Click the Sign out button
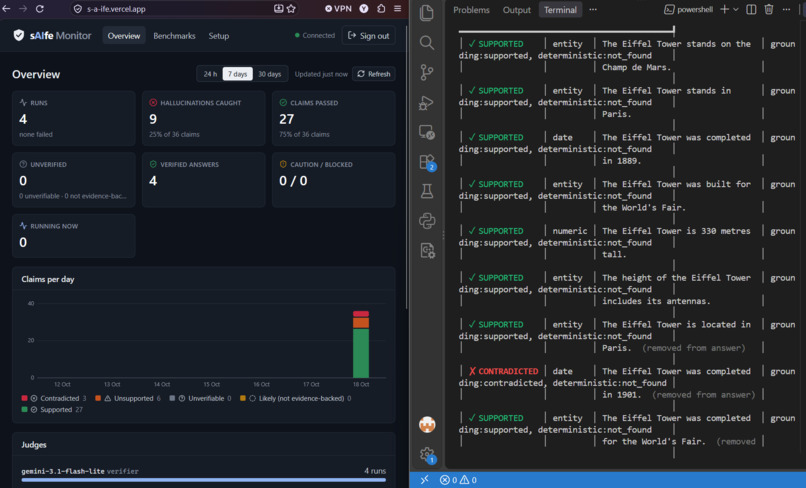 coord(369,35)
